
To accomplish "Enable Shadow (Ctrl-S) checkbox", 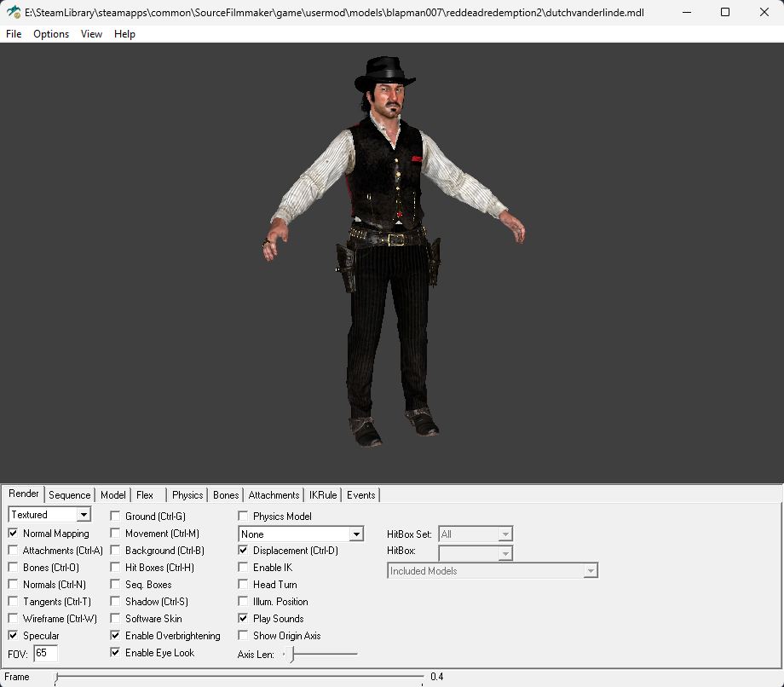I will point(115,602).
